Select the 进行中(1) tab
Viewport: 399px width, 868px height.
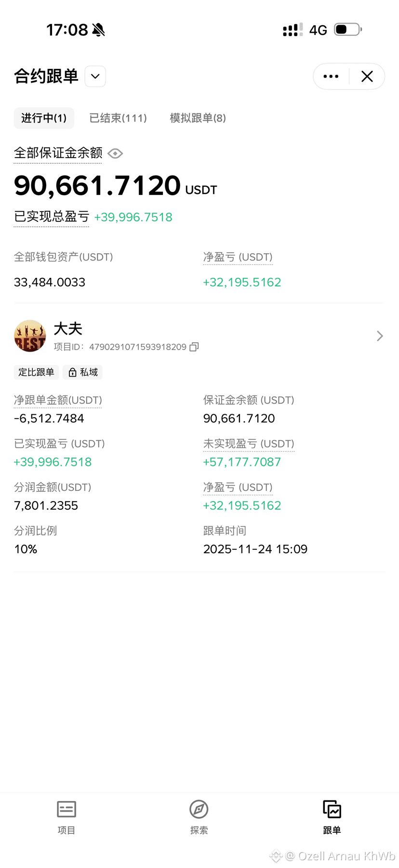[x=44, y=118]
